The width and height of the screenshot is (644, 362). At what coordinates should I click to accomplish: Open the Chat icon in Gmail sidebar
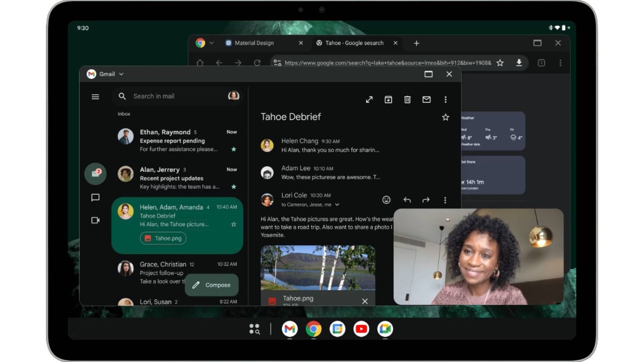tap(96, 197)
